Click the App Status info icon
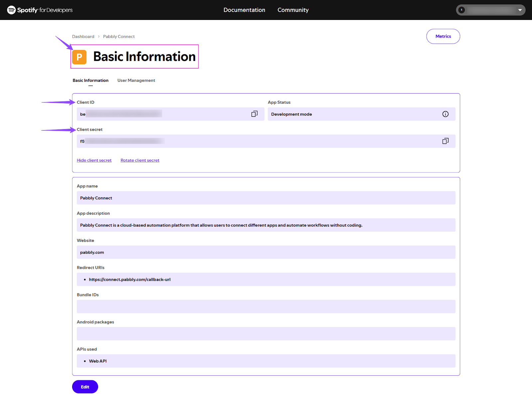The width and height of the screenshot is (532, 402). coord(445,114)
